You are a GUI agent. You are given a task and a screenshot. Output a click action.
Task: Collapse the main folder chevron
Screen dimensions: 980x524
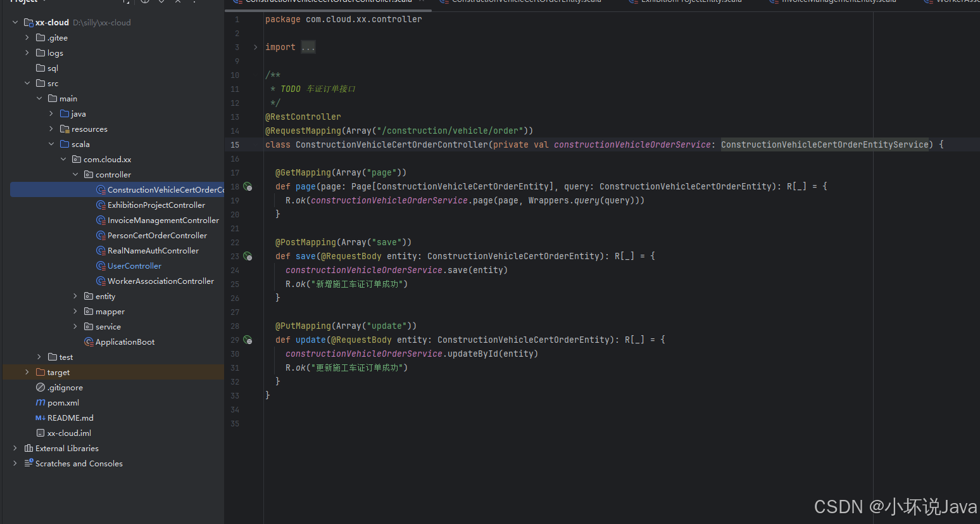pyautogui.click(x=39, y=98)
